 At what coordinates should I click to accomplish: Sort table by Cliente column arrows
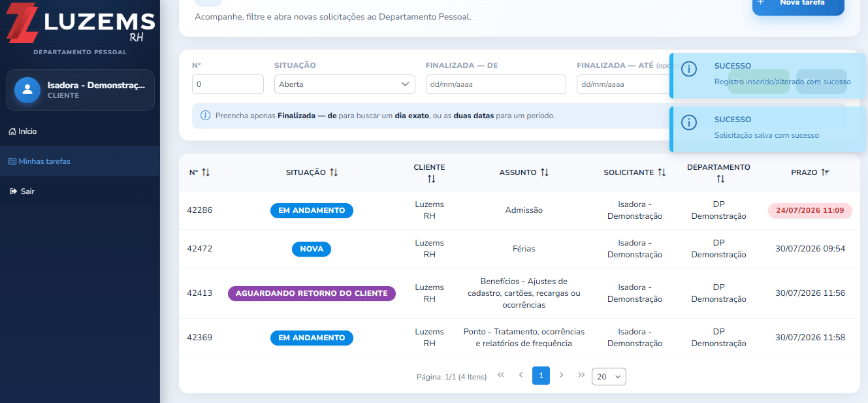point(431,178)
